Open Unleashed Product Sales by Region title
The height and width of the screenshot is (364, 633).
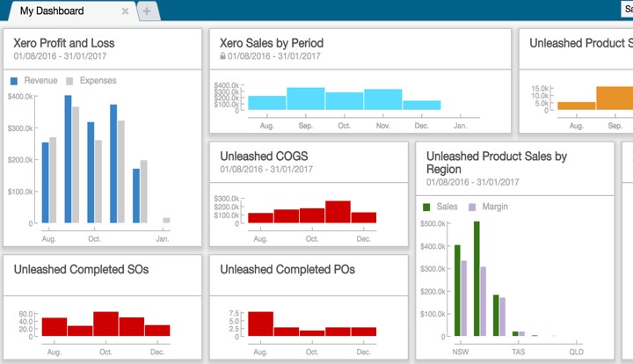click(x=497, y=163)
